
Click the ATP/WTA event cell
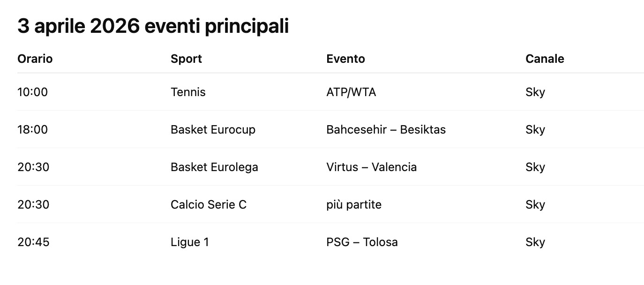tap(351, 92)
